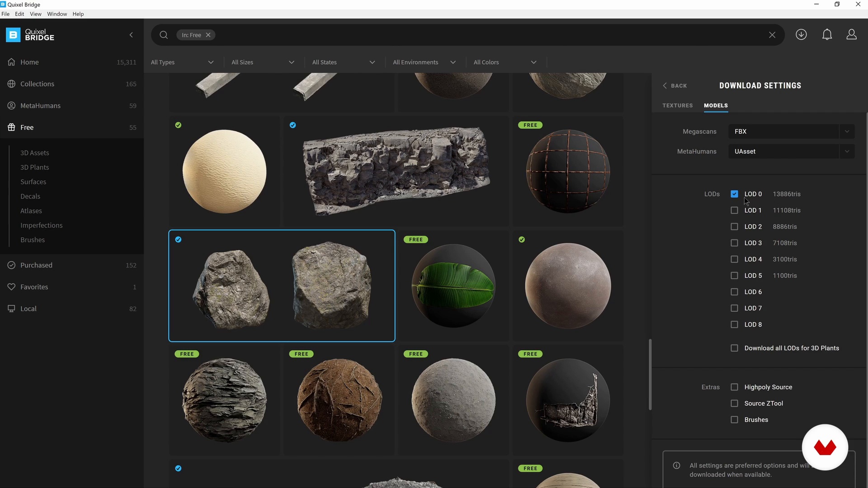
Task: Click the red floating logo button
Action: click(825, 447)
